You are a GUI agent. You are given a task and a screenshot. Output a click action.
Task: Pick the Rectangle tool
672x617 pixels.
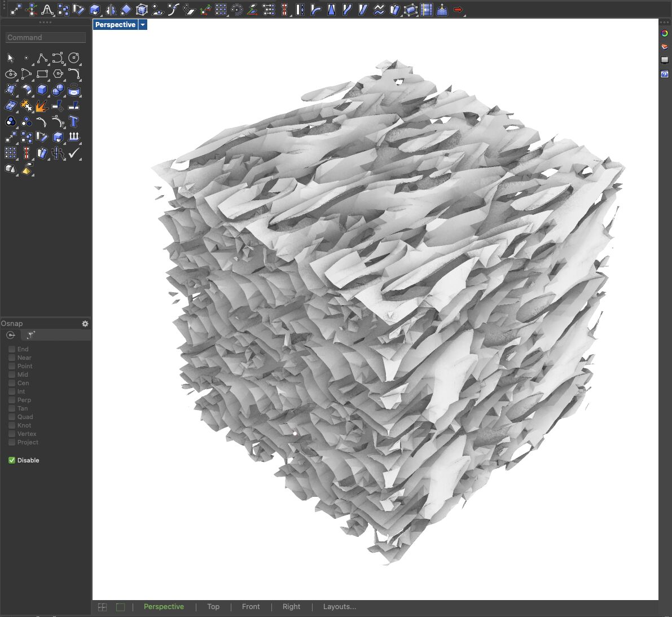[x=42, y=74]
